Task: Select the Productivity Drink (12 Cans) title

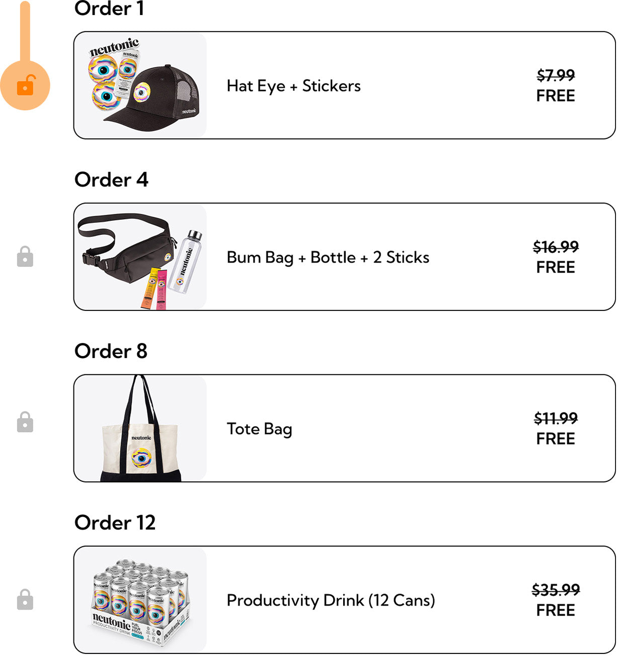Action: pyautogui.click(x=331, y=601)
